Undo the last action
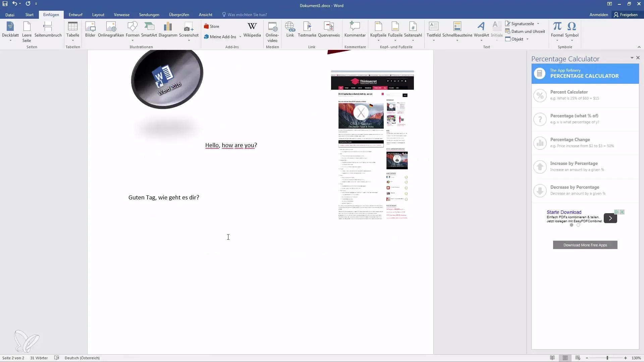 point(15,4)
